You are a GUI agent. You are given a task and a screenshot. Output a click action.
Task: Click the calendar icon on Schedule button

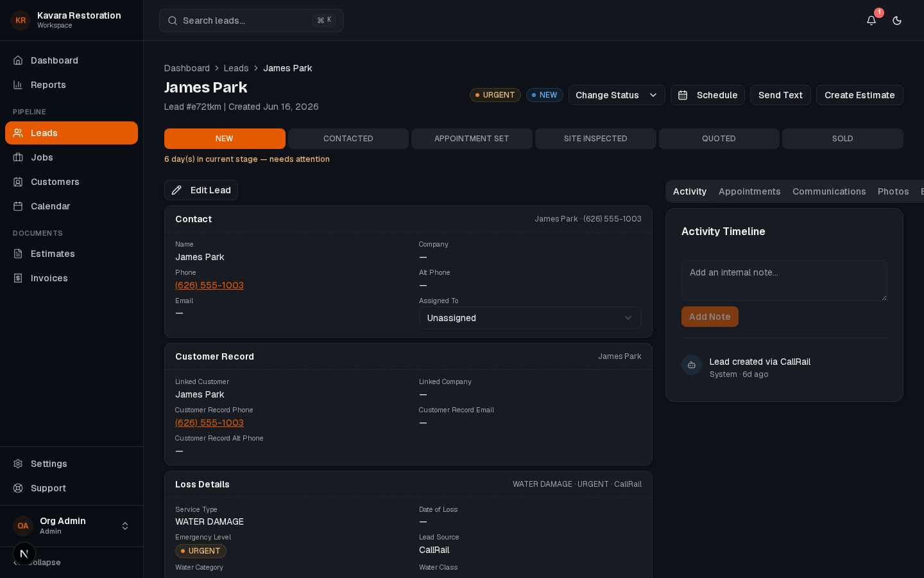(683, 95)
